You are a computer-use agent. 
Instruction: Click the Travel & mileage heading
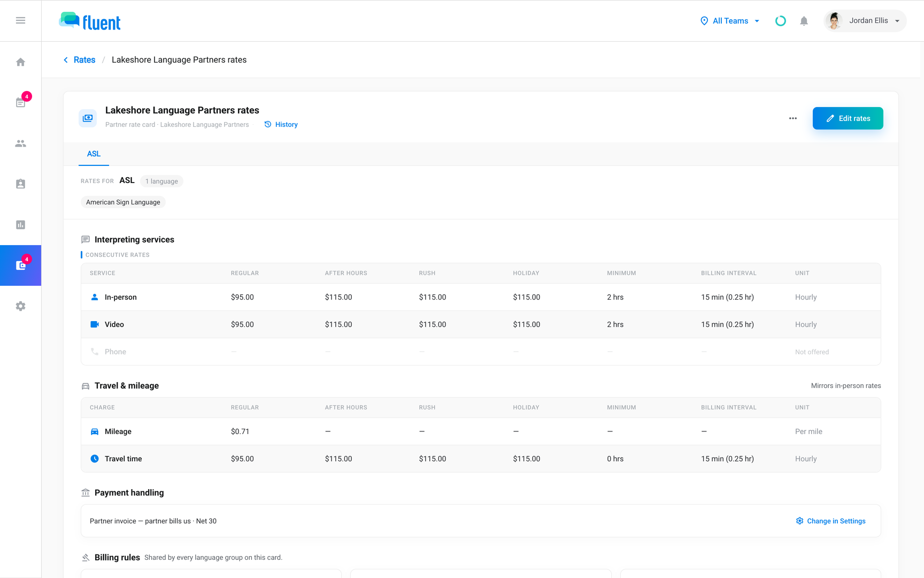tap(127, 386)
